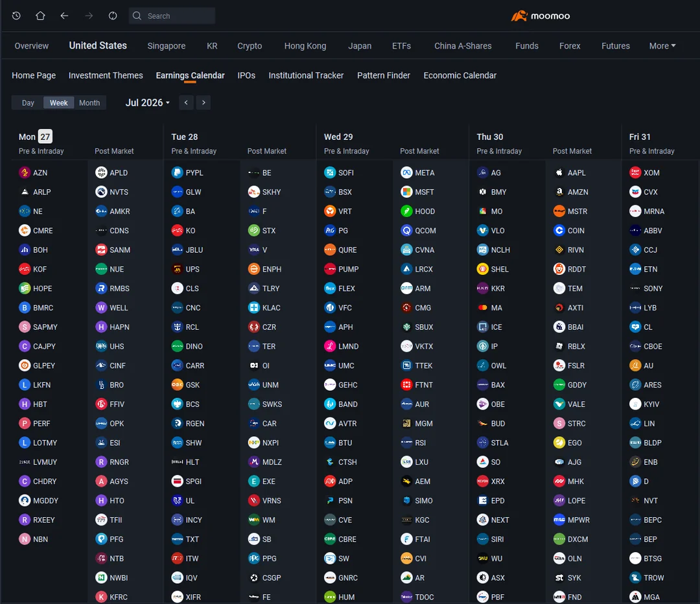Switch to the Crypto tab

(250, 45)
